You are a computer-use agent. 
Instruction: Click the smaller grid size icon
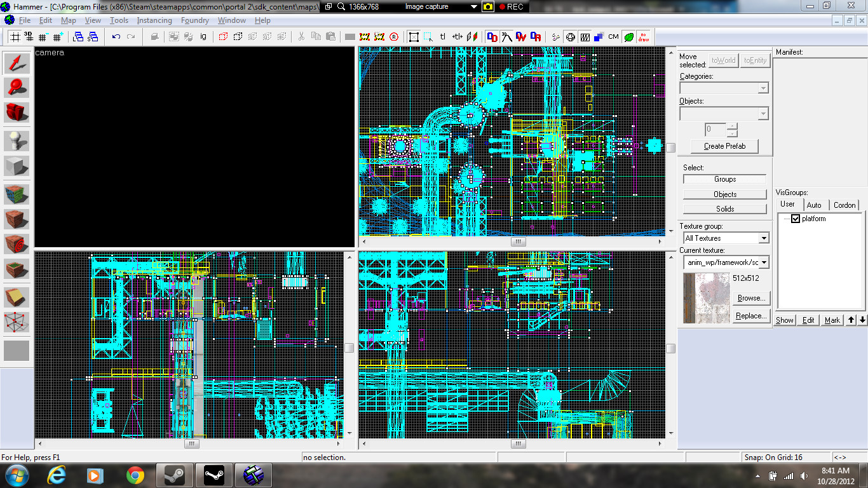pyautogui.click(x=43, y=37)
